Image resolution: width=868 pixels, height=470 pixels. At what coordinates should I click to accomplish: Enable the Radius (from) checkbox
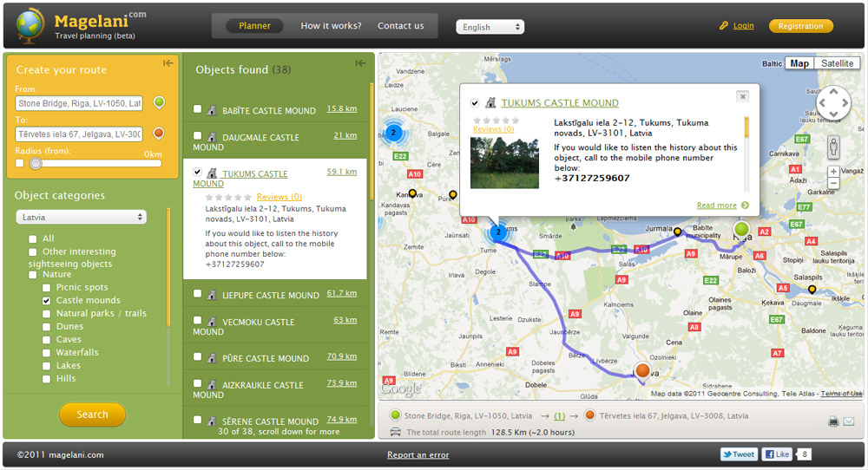pyautogui.click(x=20, y=163)
